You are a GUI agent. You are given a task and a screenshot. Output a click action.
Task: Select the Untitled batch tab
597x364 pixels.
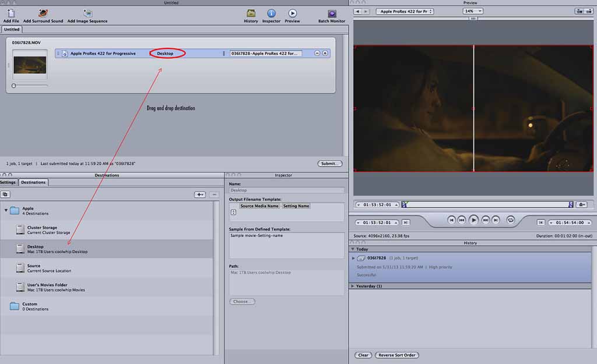pos(12,29)
